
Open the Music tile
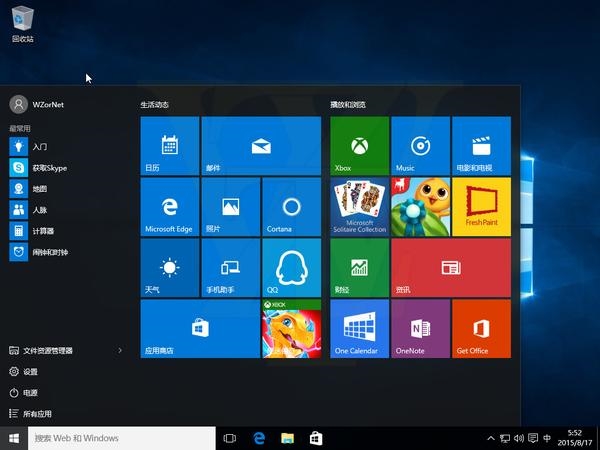[x=420, y=146]
